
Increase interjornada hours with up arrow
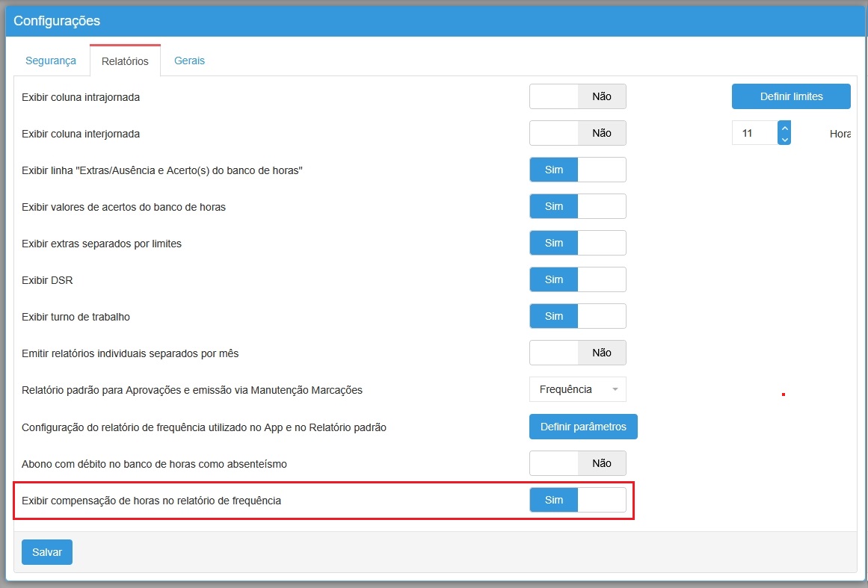[x=784, y=128]
